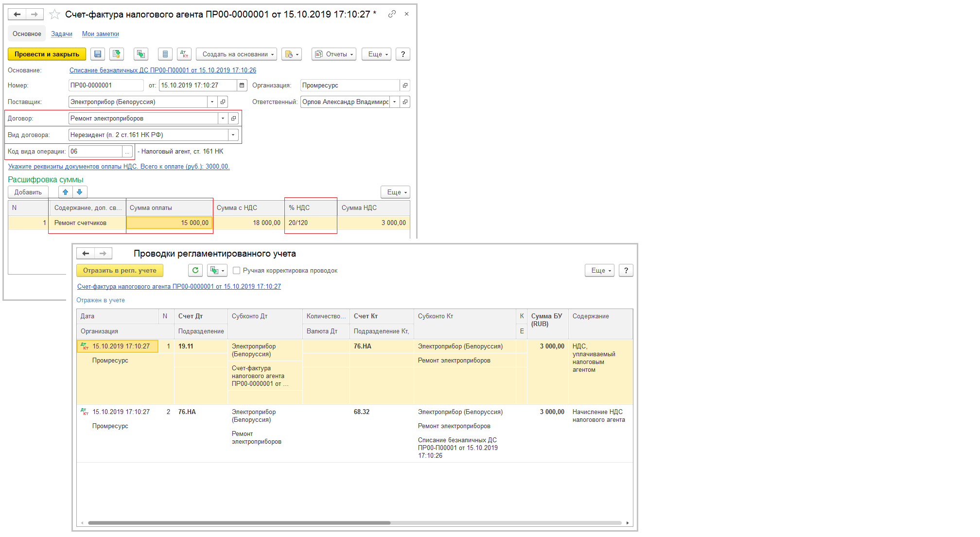Click the post document icon
Screen dimensions: 980x537
coord(117,54)
